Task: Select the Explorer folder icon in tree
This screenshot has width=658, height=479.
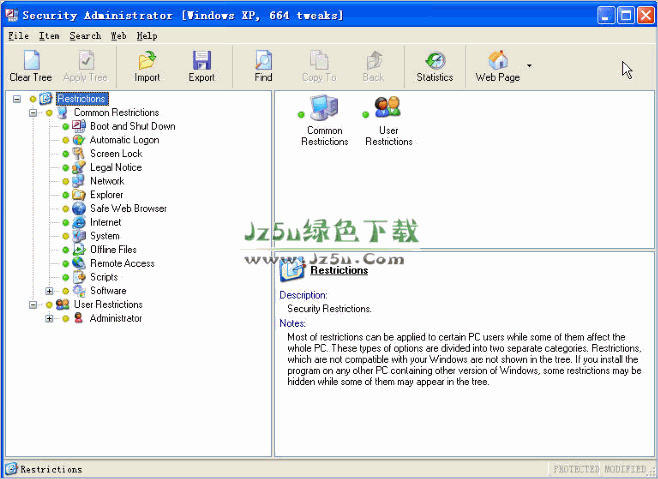Action: tap(79, 195)
